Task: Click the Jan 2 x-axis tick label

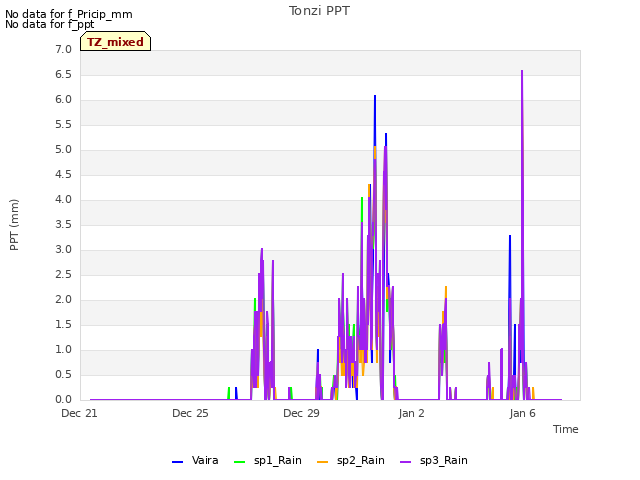Action: coord(411,413)
